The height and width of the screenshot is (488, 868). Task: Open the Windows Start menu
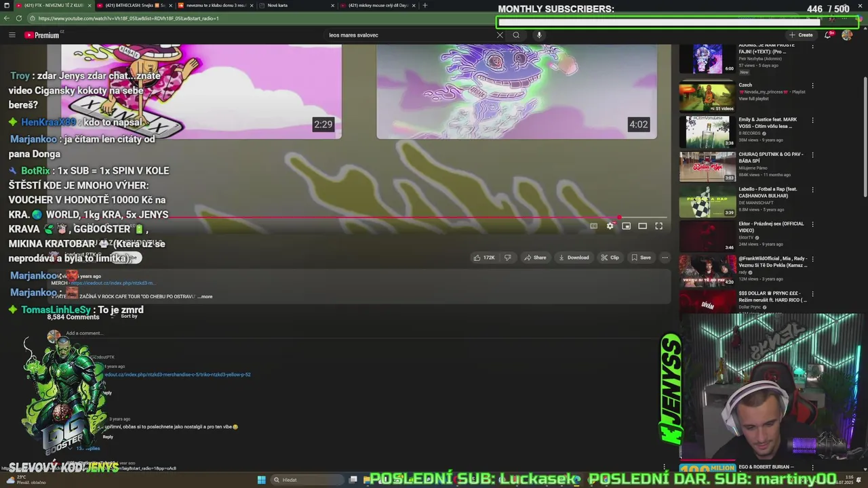click(261, 480)
